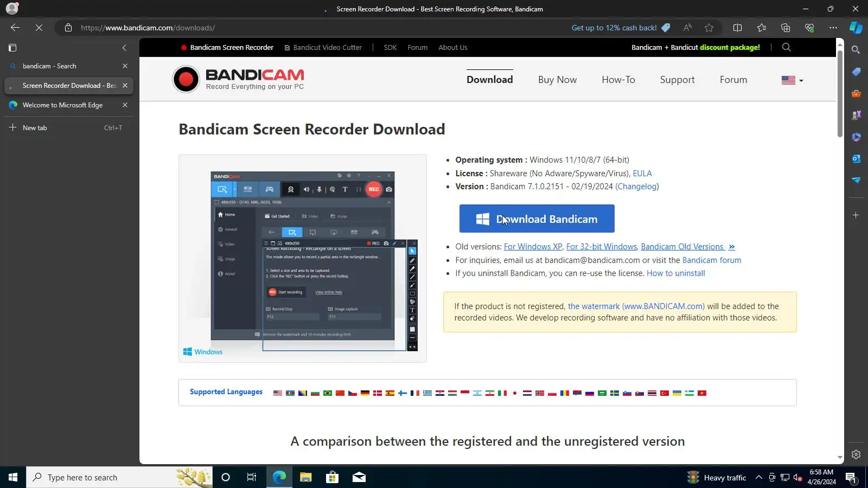Launch Copilot from the toolbar

click(856, 28)
